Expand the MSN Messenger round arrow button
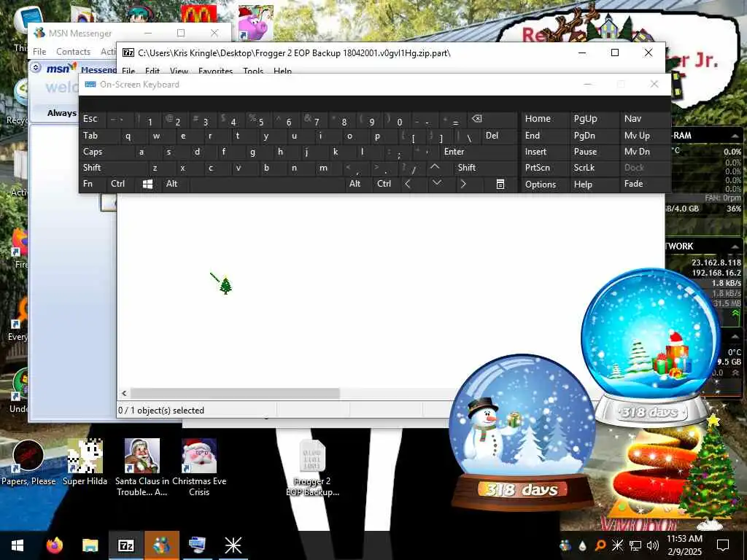The image size is (747, 560). (35, 68)
